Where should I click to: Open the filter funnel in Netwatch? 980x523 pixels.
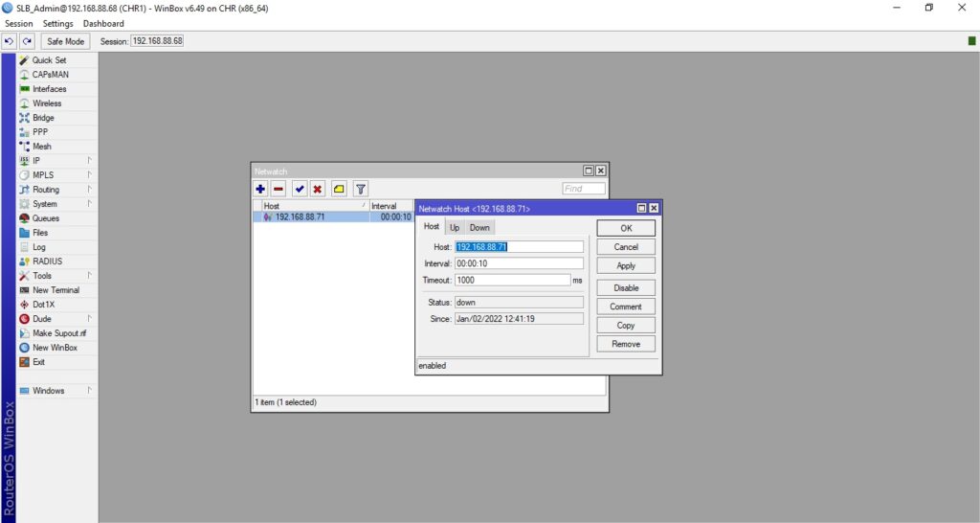point(361,189)
